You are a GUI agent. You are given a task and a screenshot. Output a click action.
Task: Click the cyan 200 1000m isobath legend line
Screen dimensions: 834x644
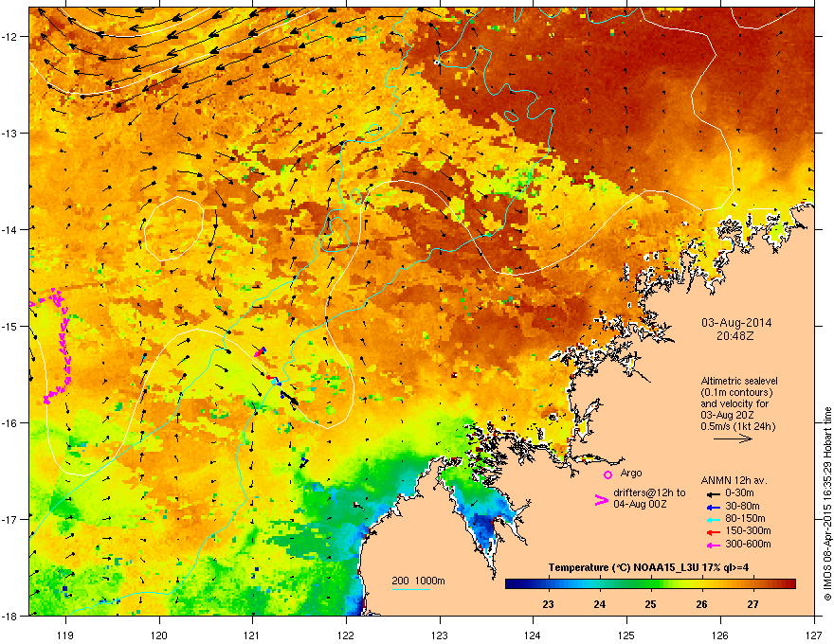[x=410, y=589]
